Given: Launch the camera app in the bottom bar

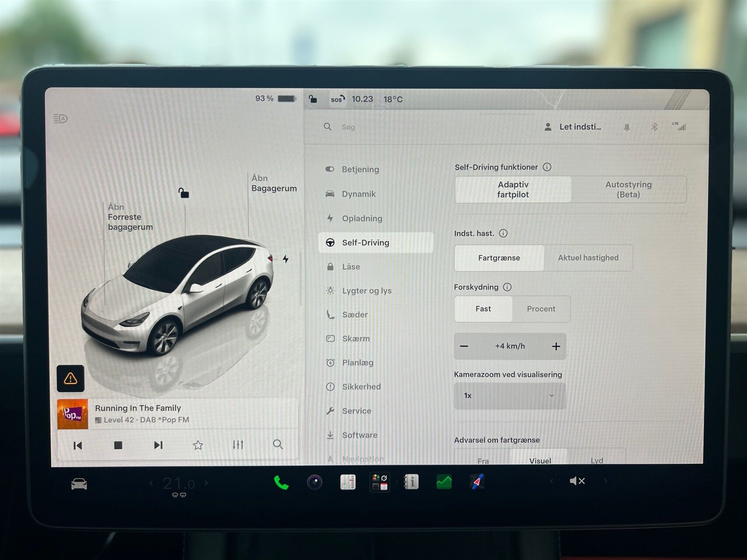Looking at the screenshot, I should coord(314,482).
